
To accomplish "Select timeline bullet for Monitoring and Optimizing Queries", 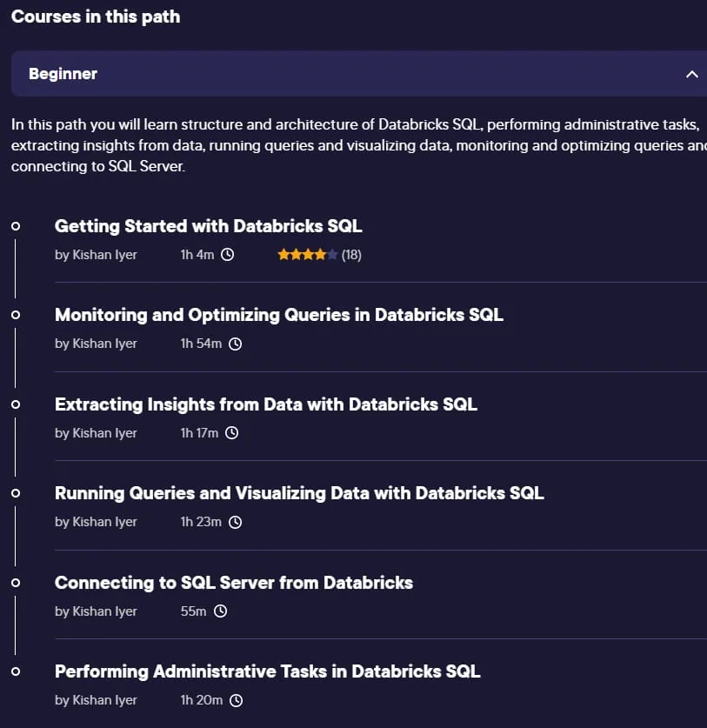I will (x=16, y=315).
